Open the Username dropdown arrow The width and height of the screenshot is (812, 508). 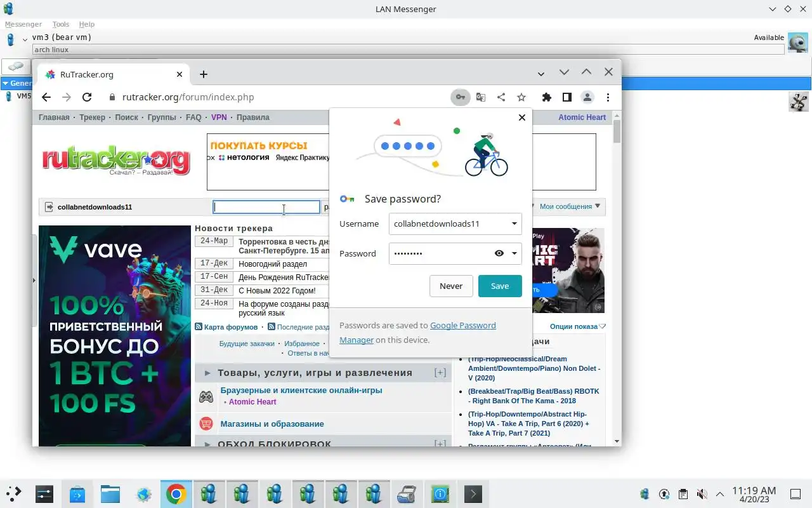514,224
